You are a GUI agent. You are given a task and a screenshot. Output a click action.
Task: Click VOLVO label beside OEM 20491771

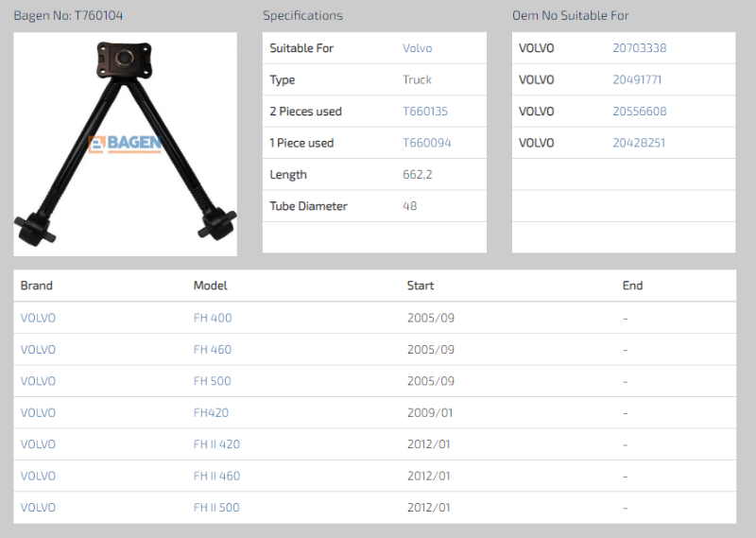tap(537, 79)
